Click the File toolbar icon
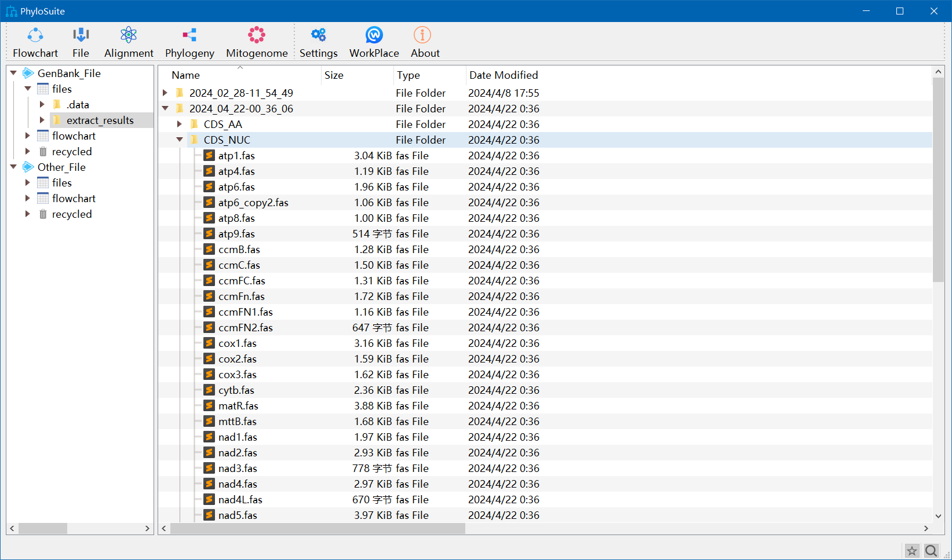 [x=81, y=35]
